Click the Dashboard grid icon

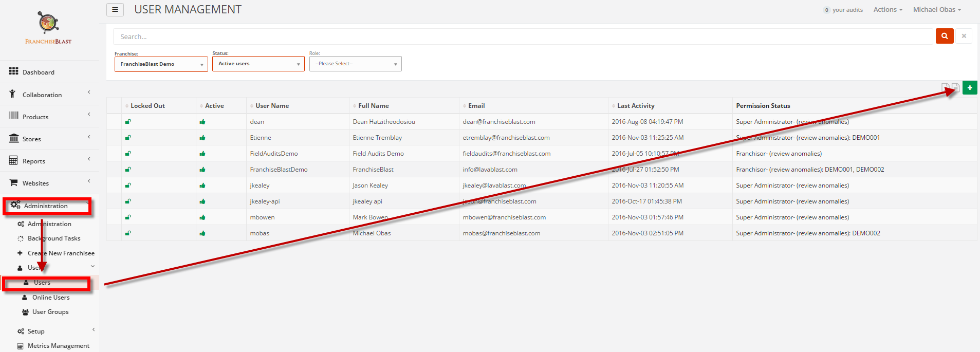coord(14,71)
